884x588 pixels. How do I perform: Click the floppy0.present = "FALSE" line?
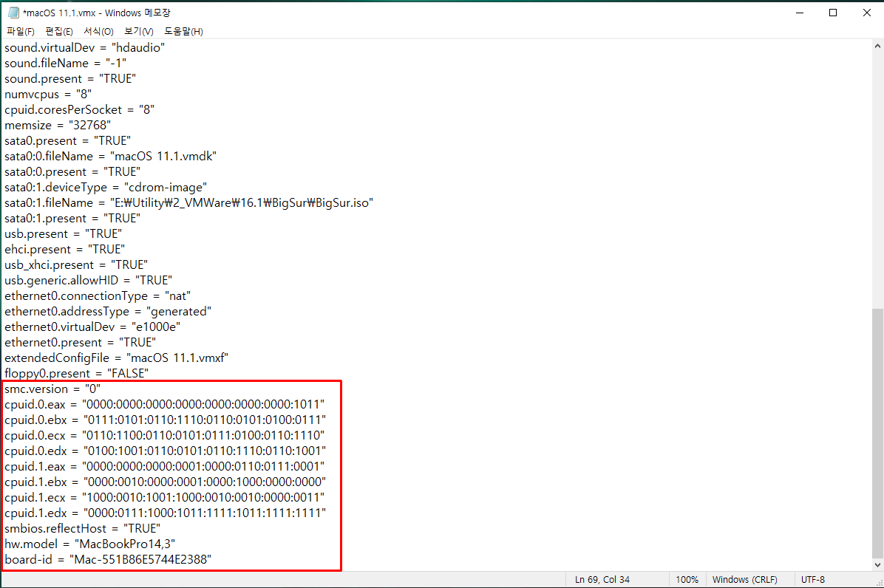coord(77,374)
